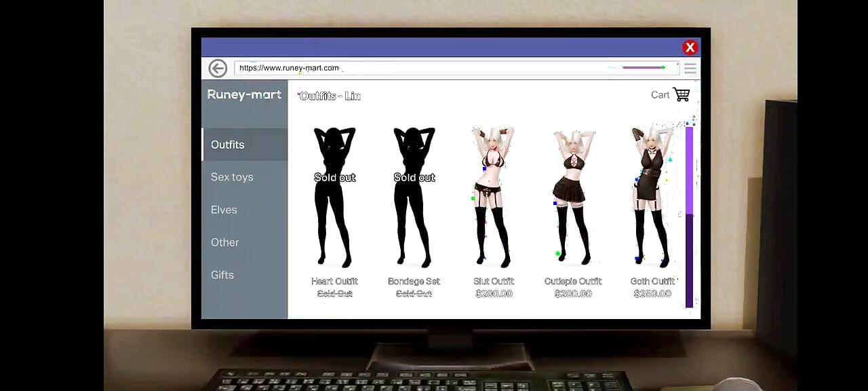868x391 pixels.
Task: Close the browser with the red X
Action: coord(690,48)
